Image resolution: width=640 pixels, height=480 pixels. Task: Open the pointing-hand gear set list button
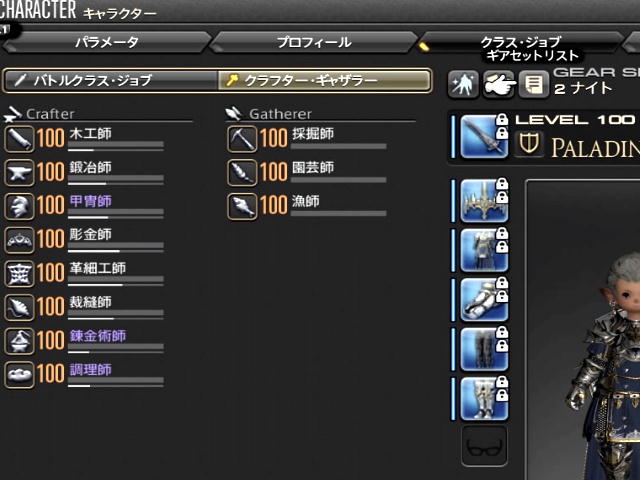point(498,84)
